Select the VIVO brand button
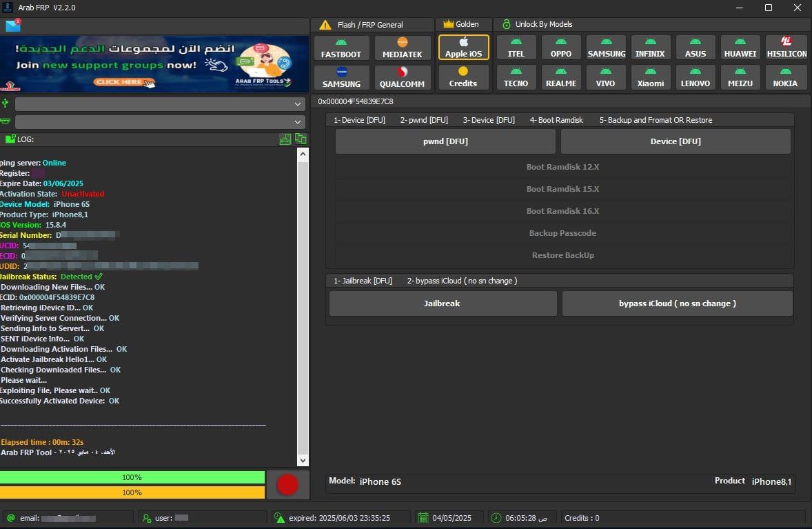The image size is (812, 529). click(606, 78)
